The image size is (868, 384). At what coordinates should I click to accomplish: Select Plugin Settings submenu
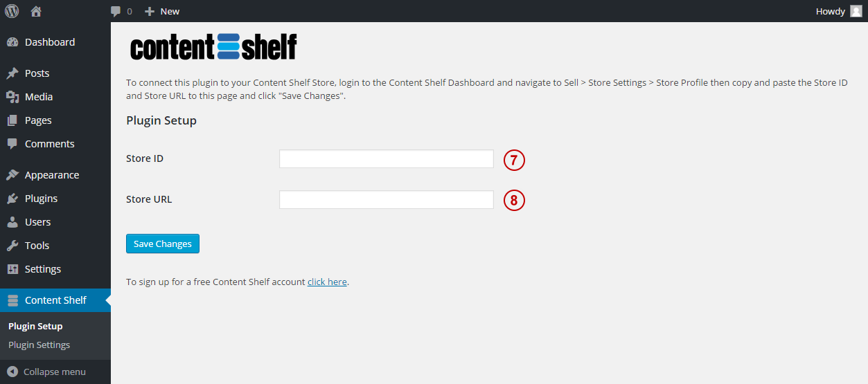[39, 345]
